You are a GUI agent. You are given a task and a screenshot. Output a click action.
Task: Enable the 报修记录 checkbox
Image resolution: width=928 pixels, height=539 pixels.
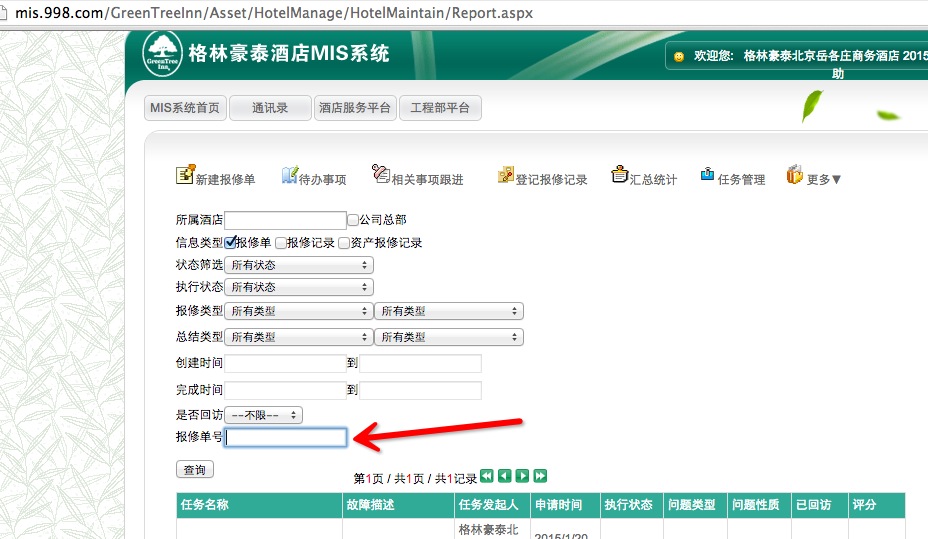click(281, 243)
